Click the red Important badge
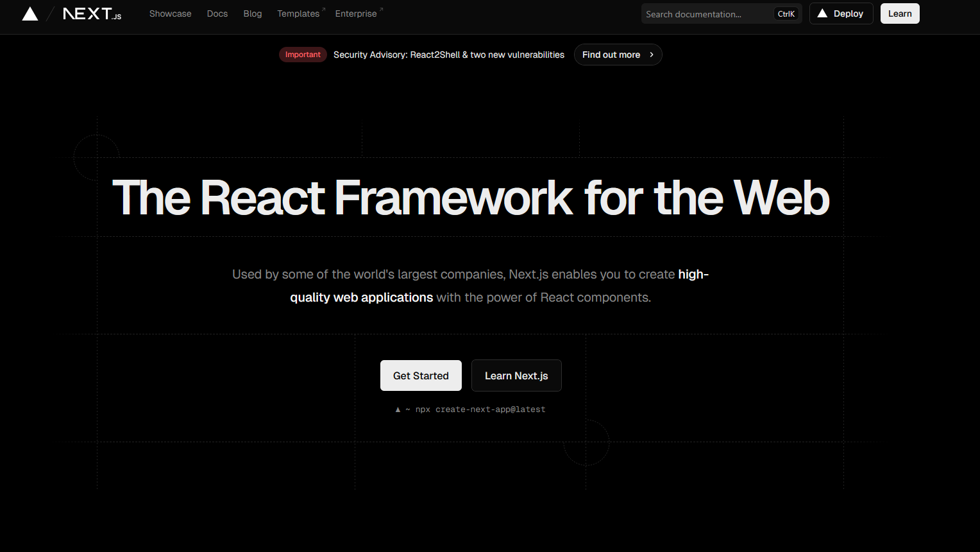980x552 pixels. [x=303, y=55]
